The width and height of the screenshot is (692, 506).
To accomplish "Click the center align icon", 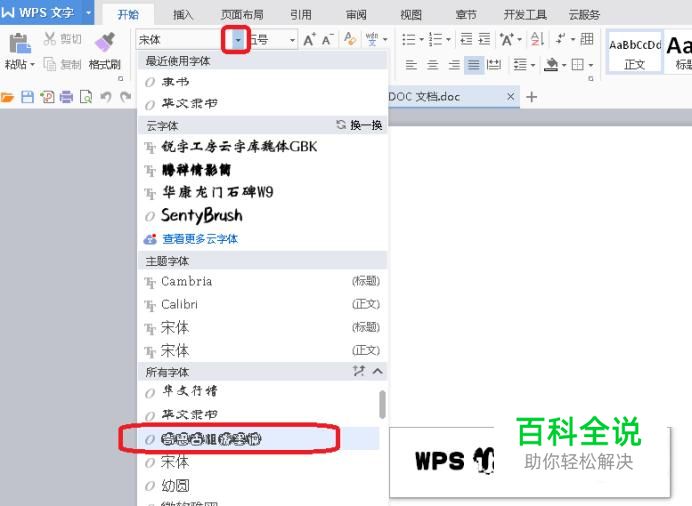I will point(433,65).
